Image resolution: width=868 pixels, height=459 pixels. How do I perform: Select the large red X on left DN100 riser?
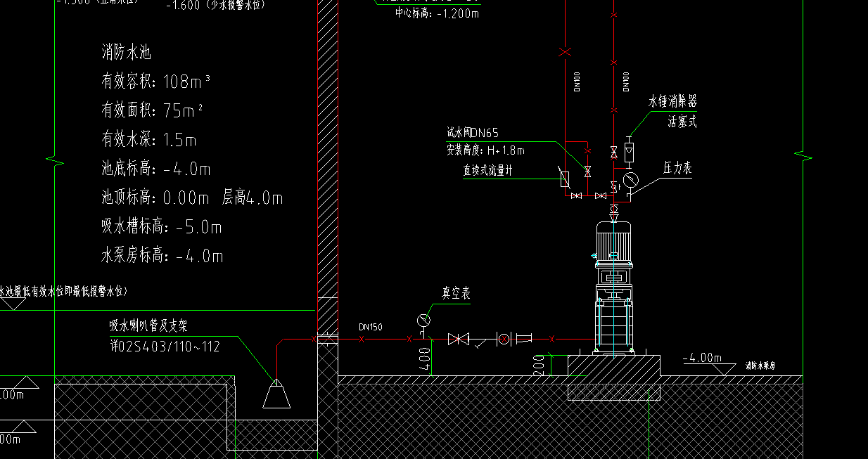click(x=565, y=51)
